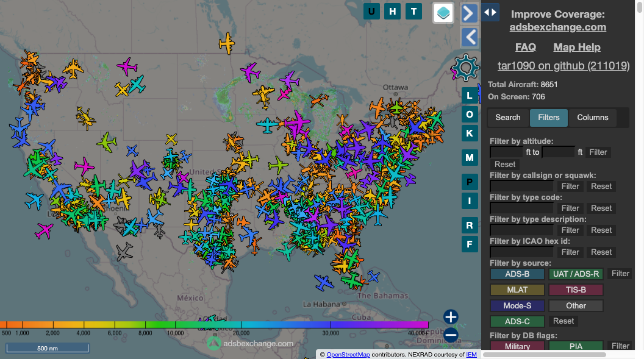Switch to the Filters tab
The width and height of the screenshot is (644, 359).
click(549, 118)
